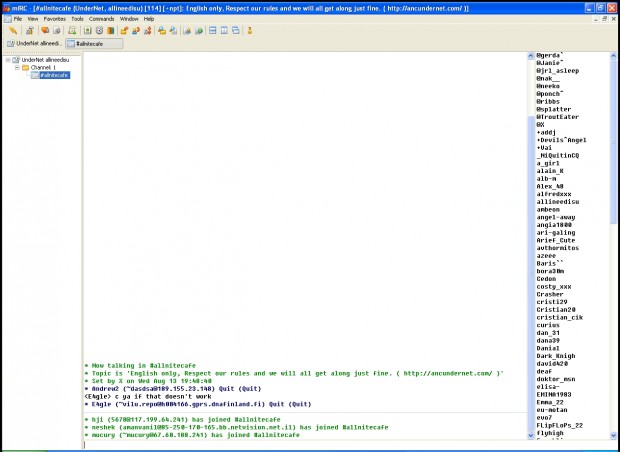Select nick @jrl_asleep in the nick list

coord(558,71)
